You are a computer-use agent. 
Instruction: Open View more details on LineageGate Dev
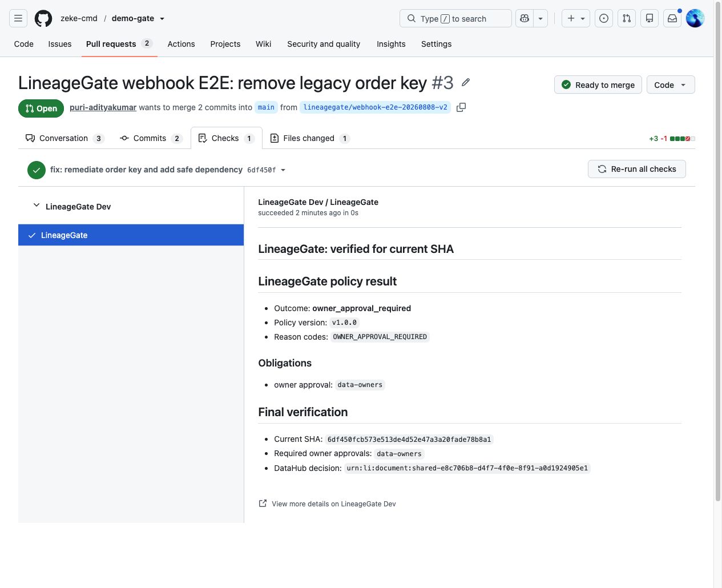coord(333,504)
